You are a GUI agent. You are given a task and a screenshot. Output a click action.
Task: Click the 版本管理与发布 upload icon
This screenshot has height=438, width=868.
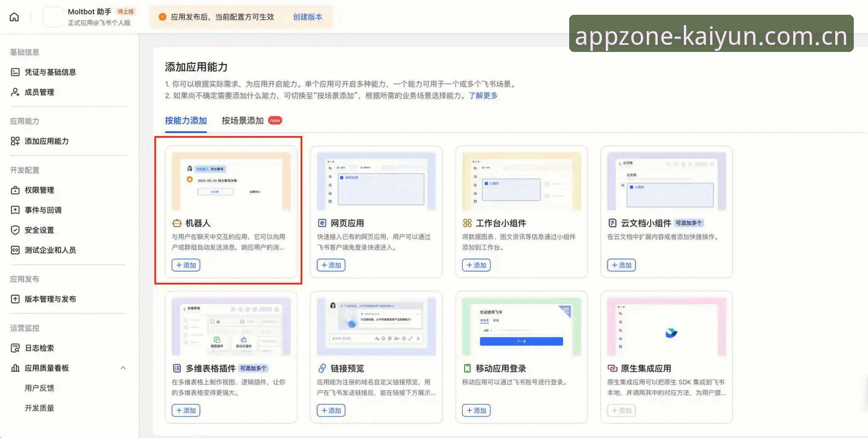[x=15, y=299]
